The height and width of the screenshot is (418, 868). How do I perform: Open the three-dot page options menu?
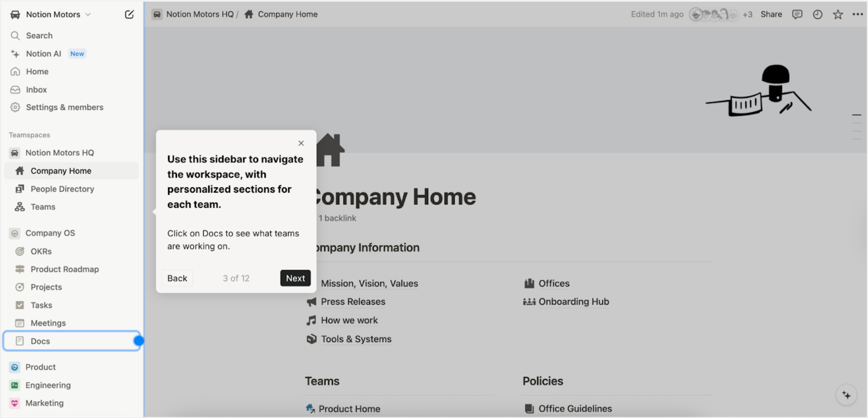coord(858,14)
